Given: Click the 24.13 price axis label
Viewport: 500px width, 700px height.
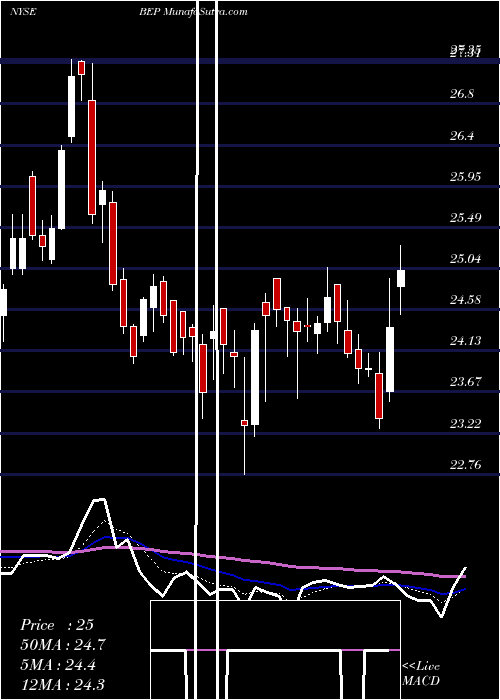Looking at the screenshot, I should coord(466,341).
